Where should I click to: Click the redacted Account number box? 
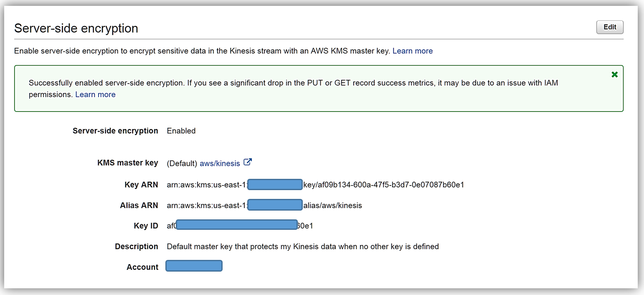[x=194, y=266]
